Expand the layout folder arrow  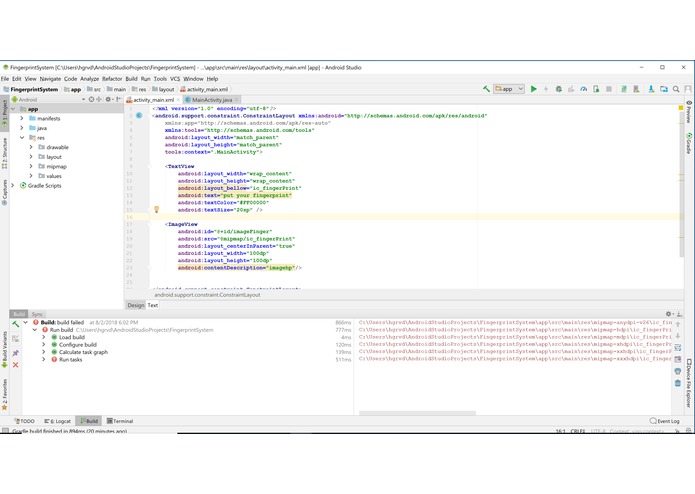(31, 157)
